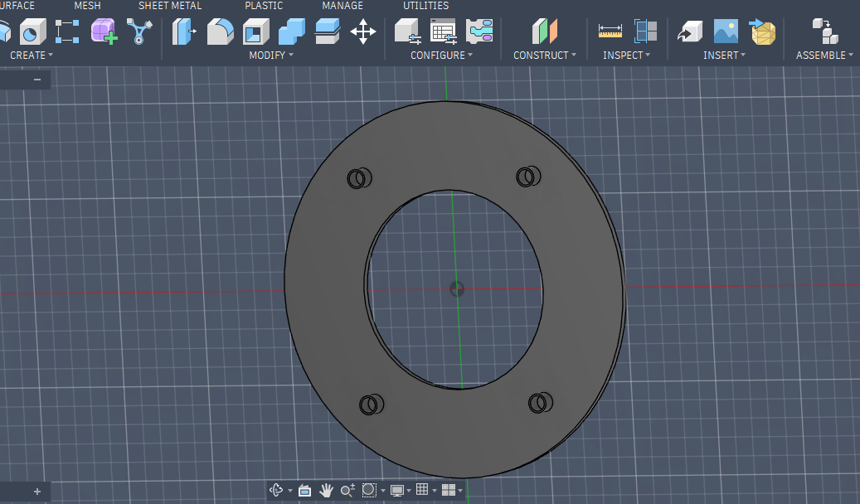Activate the Orbit navigation tool
The height and width of the screenshot is (504, 860).
pos(276,490)
